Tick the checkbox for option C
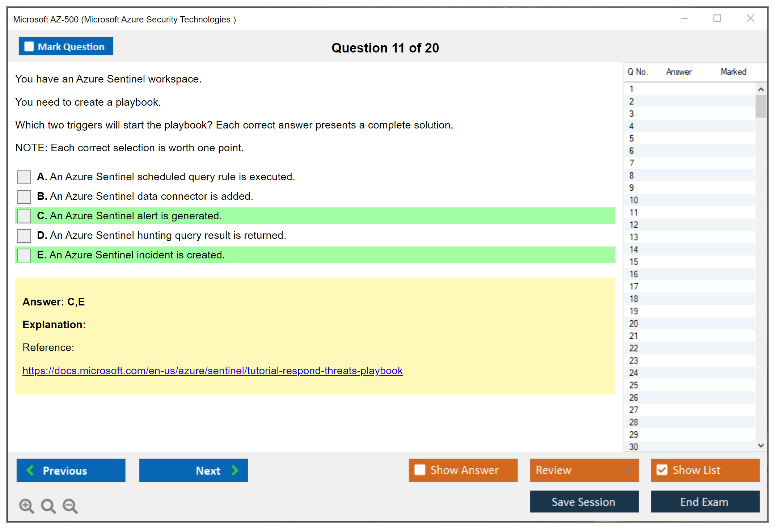The height and width of the screenshot is (532, 778). [x=24, y=216]
